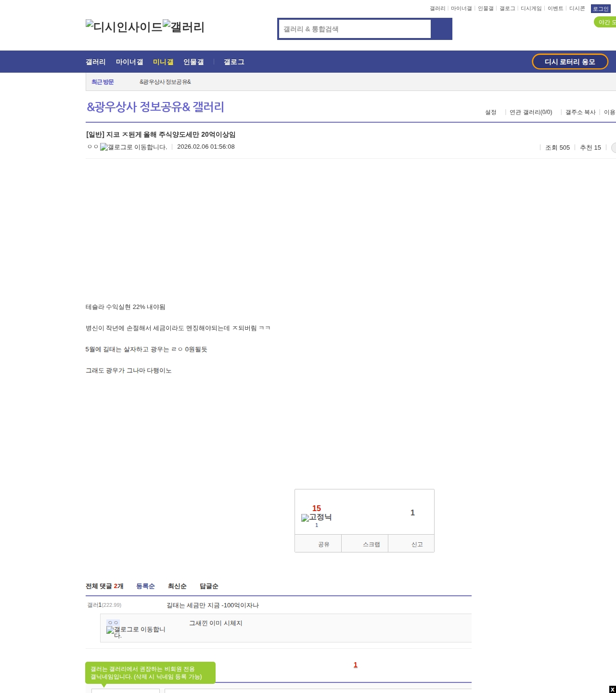Open the 마이너갤 tab in navigation bar
The image size is (616, 693).
pos(129,62)
